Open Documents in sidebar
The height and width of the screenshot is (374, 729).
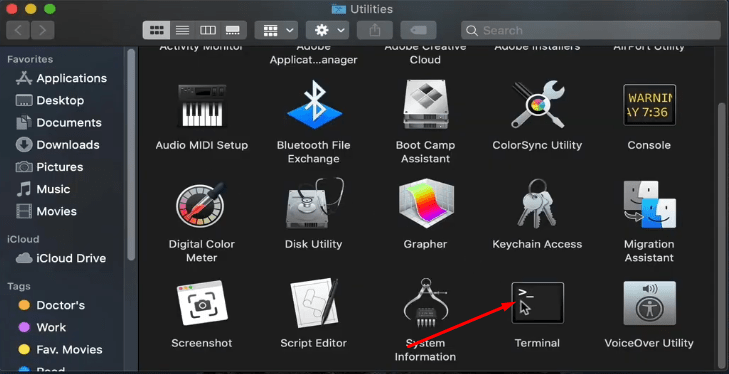click(x=59, y=123)
